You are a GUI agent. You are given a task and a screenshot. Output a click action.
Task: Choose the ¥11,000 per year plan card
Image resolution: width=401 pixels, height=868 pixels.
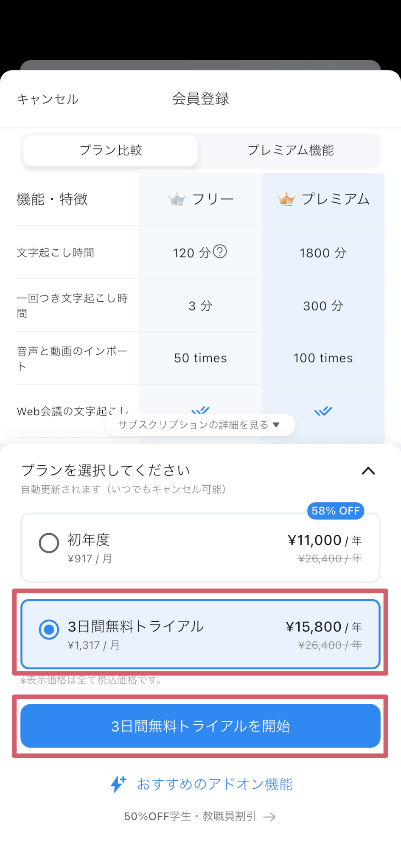pos(200,548)
